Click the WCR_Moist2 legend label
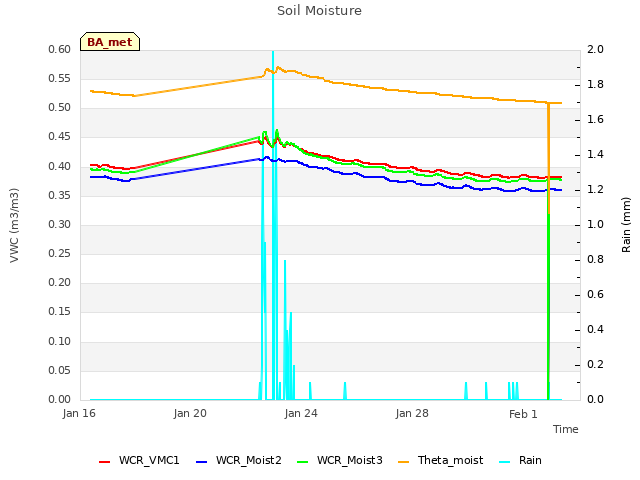Screen dimensions: 640x480 click(249, 460)
